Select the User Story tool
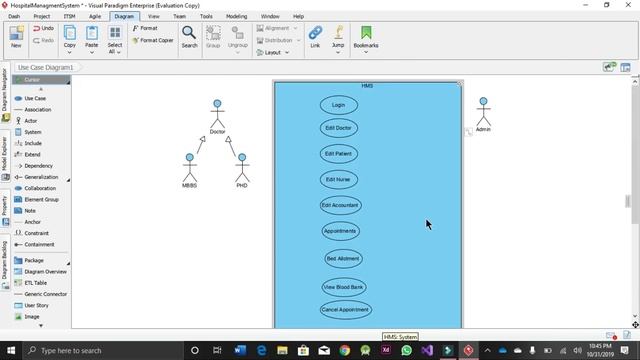640x360 pixels. point(31,305)
